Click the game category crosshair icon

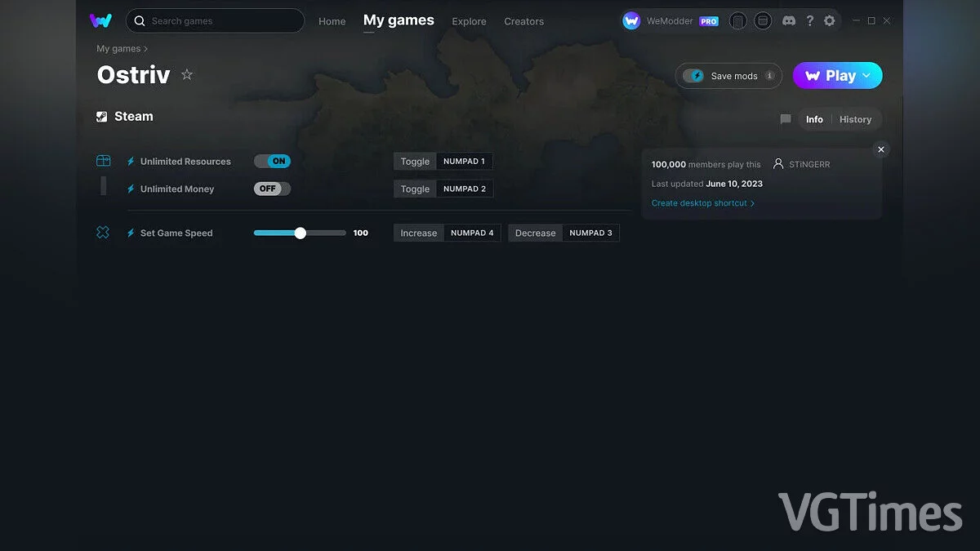[x=103, y=233]
